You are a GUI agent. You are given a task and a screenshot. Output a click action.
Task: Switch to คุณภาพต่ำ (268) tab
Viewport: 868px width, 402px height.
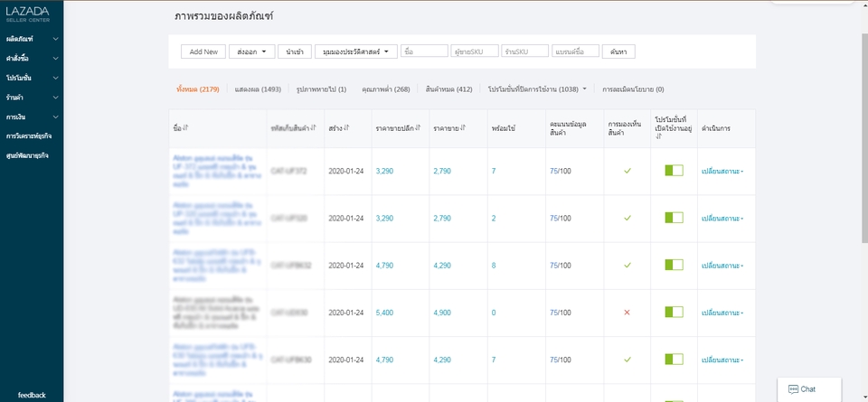point(386,89)
